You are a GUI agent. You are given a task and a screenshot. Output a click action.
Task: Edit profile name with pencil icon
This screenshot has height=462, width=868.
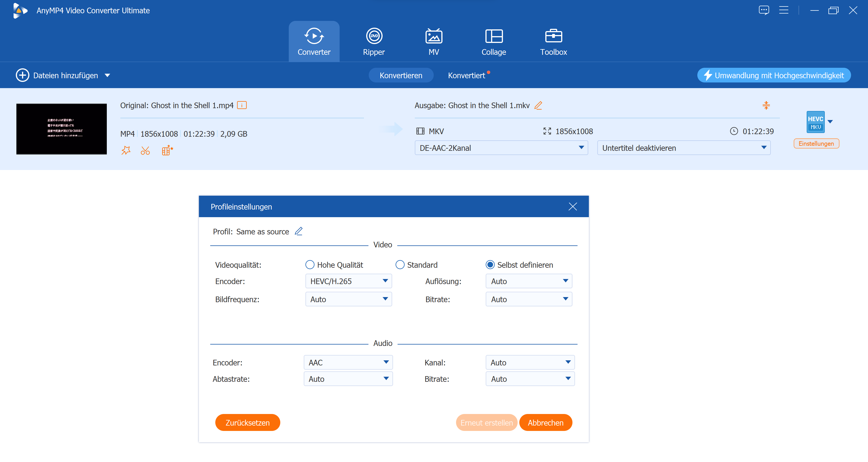click(299, 231)
